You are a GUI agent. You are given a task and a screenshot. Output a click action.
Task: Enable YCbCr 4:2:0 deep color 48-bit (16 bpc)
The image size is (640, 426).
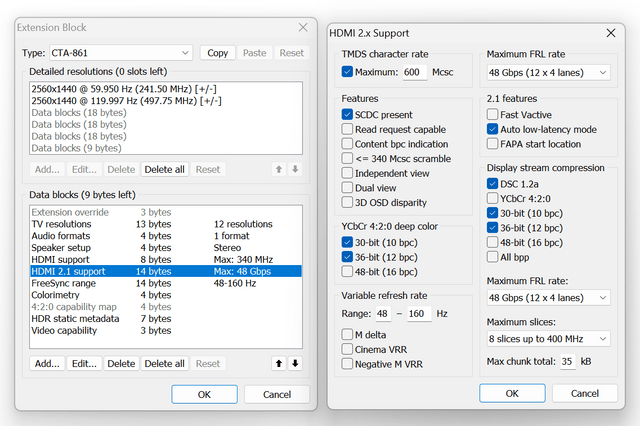(347, 272)
